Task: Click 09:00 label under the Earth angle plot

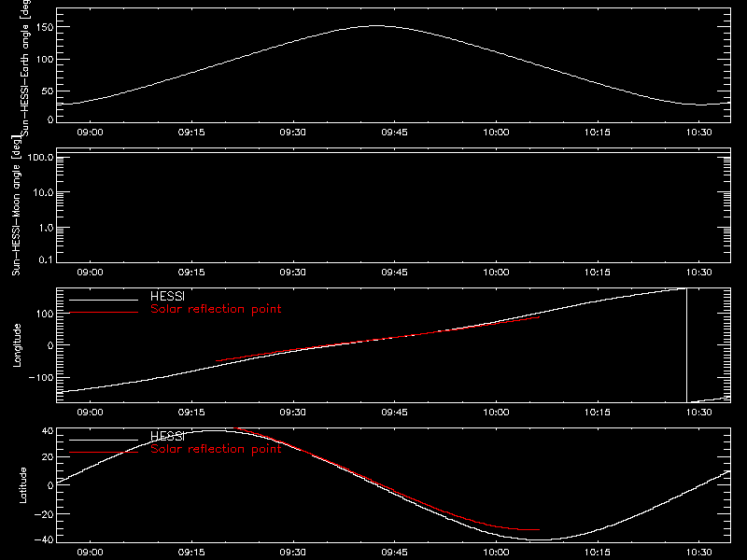Action: click(x=90, y=132)
